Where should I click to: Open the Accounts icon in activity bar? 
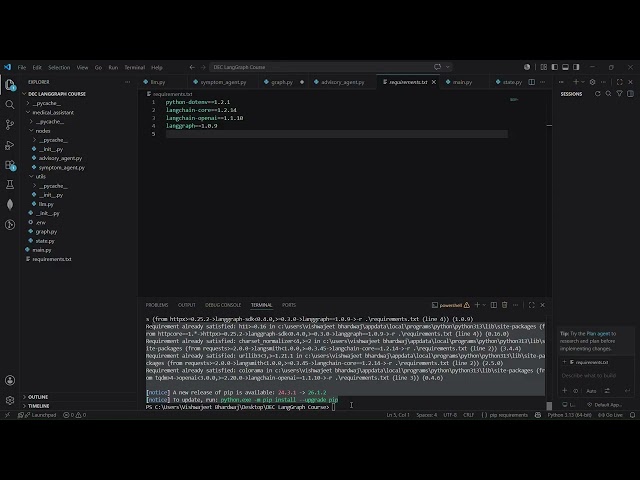point(10,380)
